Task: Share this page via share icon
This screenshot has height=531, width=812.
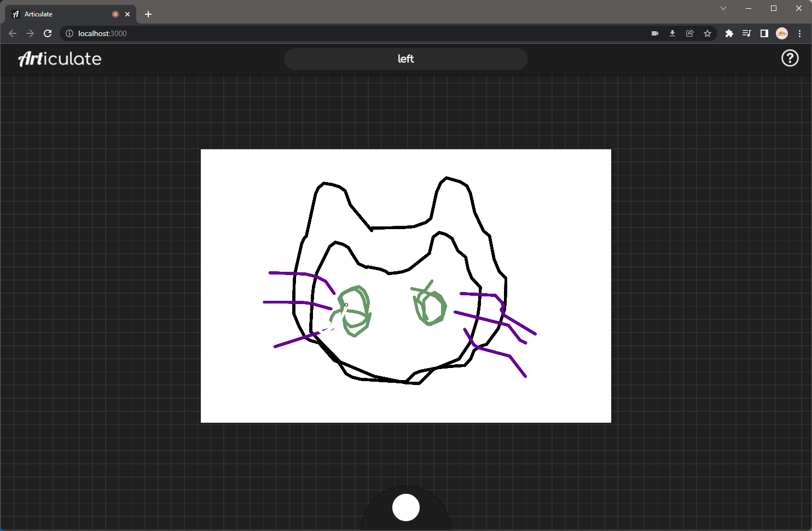Action: pos(690,33)
